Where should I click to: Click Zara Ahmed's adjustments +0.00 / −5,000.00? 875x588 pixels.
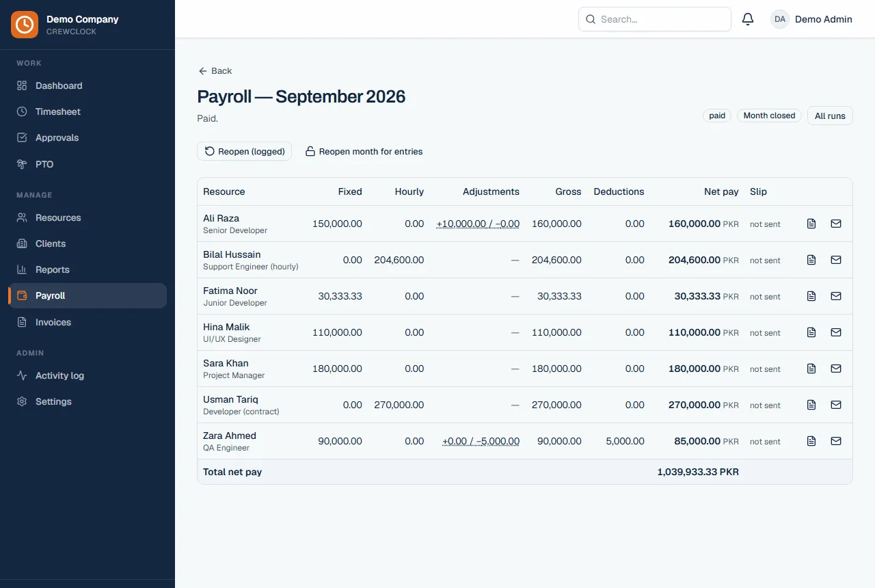(x=481, y=441)
